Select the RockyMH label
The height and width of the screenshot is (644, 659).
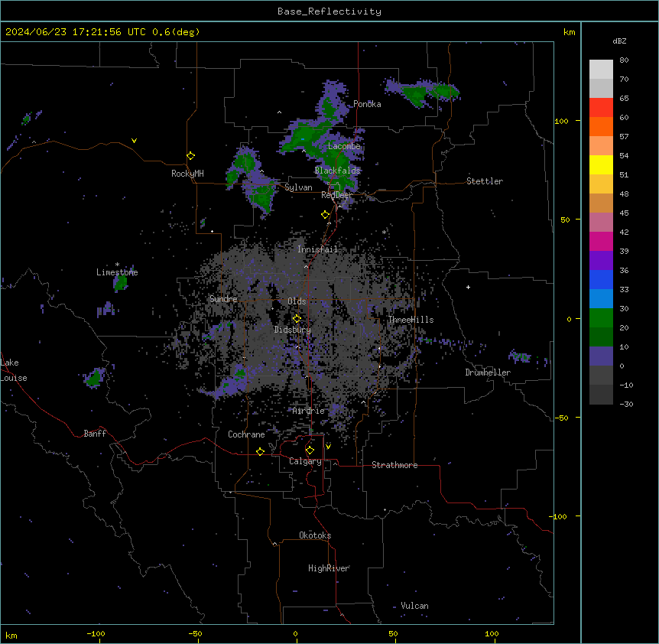coord(187,174)
